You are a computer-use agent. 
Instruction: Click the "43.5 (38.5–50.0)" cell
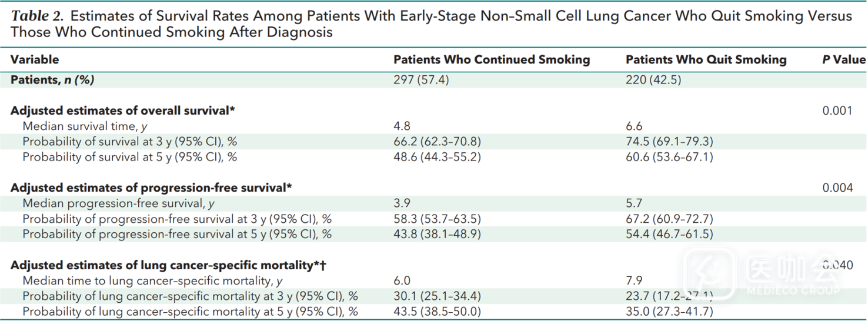(x=437, y=312)
